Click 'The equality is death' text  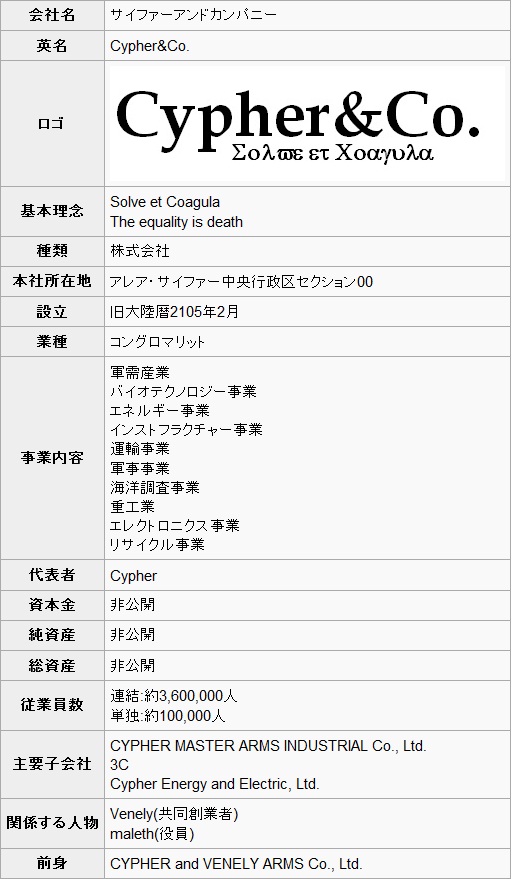(x=177, y=222)
